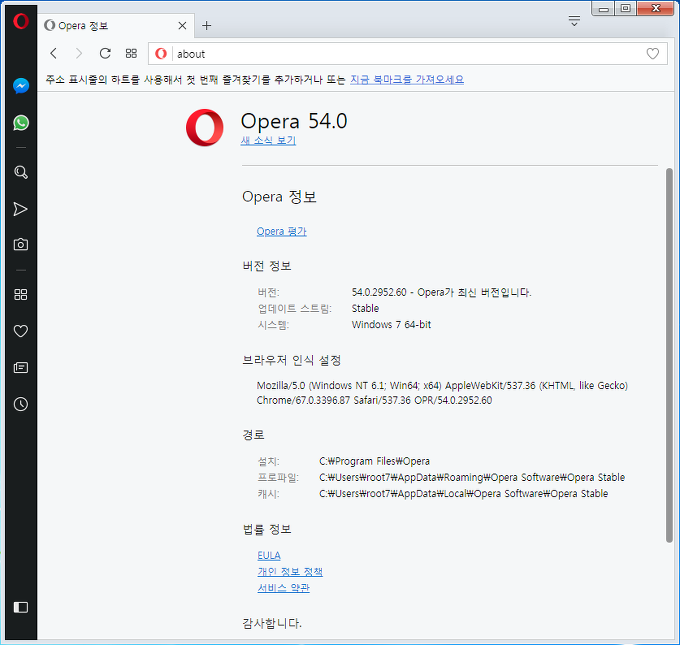
Task: Open Speed Dial from sidebar grid icon
Action: (21, 295)
